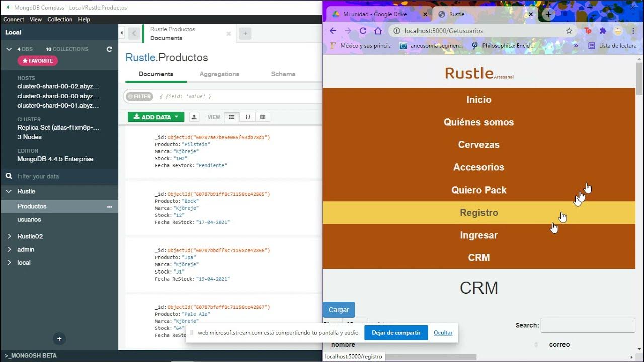Open ADD DATA dropdown

coord(156,117)
